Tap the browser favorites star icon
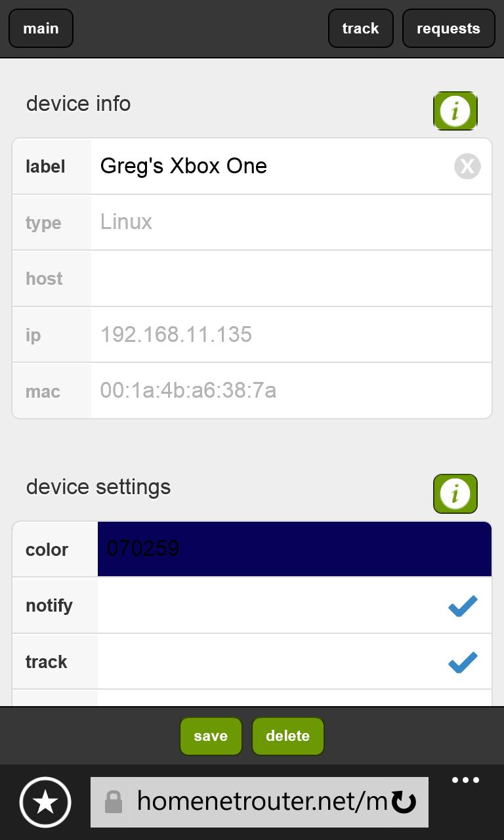The image size is (504, 840). (45, 802)
